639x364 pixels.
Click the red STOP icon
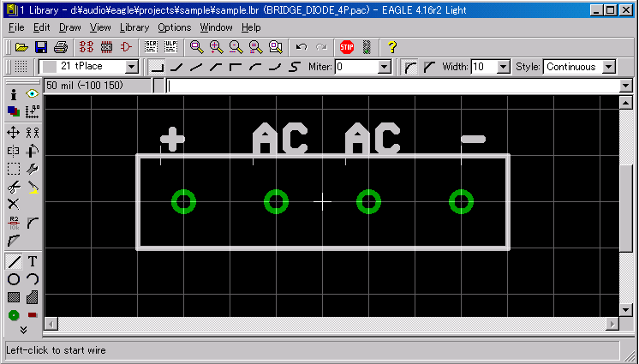pos(347,47)
